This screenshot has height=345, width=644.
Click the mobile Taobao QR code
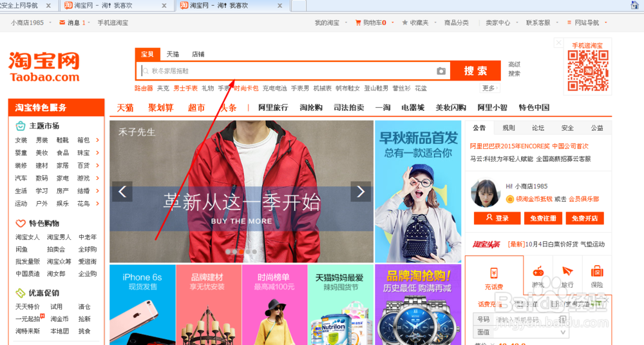tap(588, 70)
